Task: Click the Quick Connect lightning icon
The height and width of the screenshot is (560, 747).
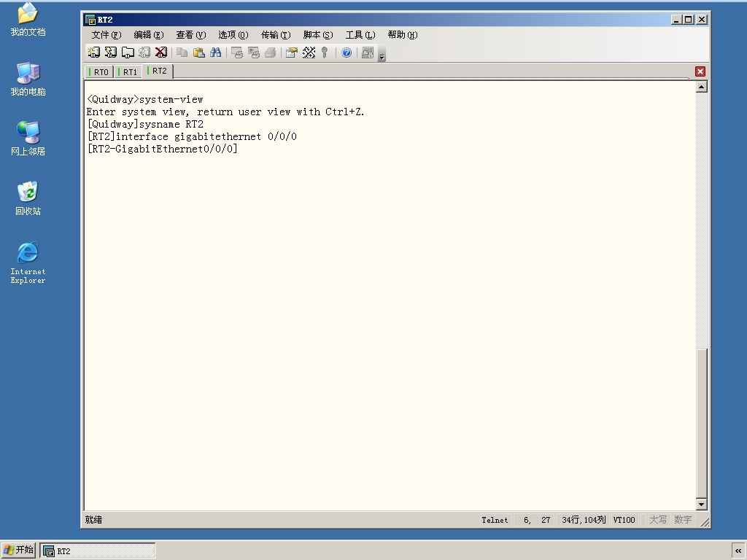Action: pos(111,52)
